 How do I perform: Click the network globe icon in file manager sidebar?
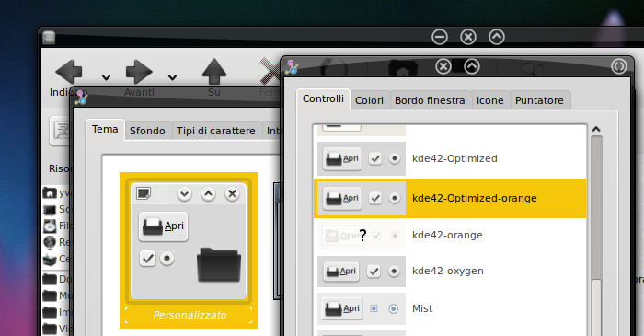click(50, 242)
